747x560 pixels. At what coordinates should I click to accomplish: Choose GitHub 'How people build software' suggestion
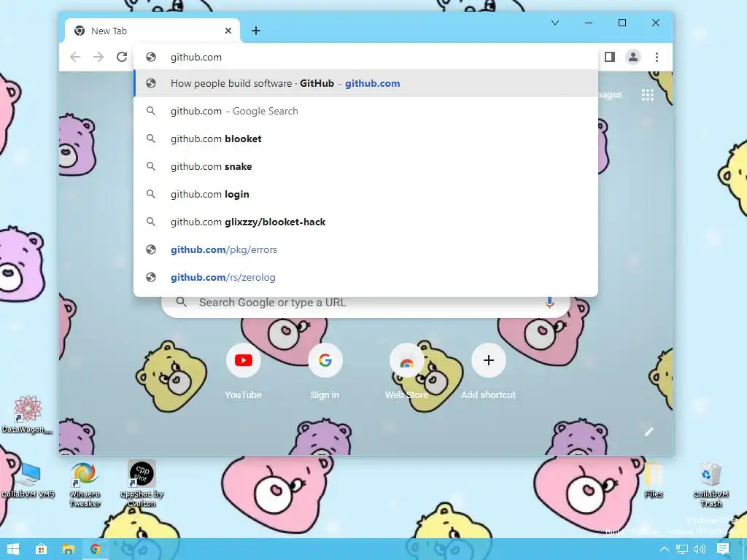[x=365, y=83]
